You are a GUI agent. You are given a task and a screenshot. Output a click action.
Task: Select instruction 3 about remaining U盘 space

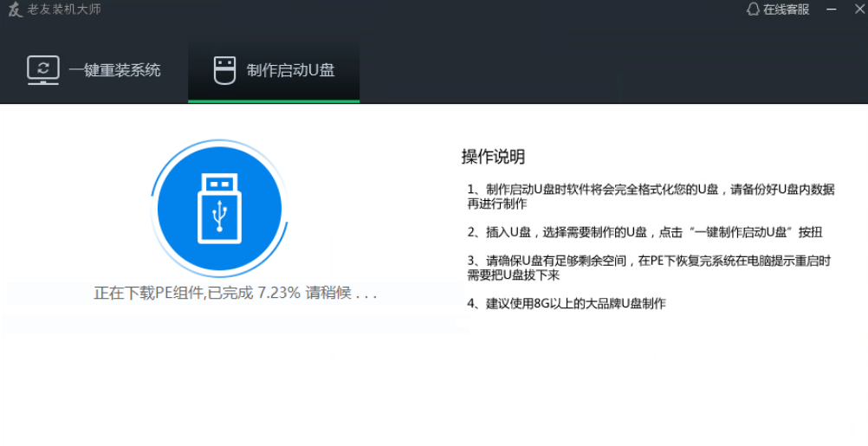648,268
